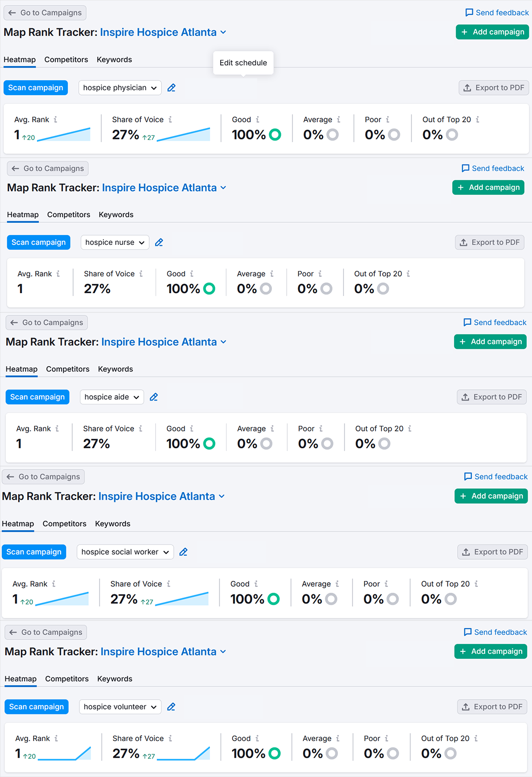The height and width of the screenshot is (777, 532).
Task: Switch to Keywords tab above hospice aide selector
Action: tap(115, 369)
